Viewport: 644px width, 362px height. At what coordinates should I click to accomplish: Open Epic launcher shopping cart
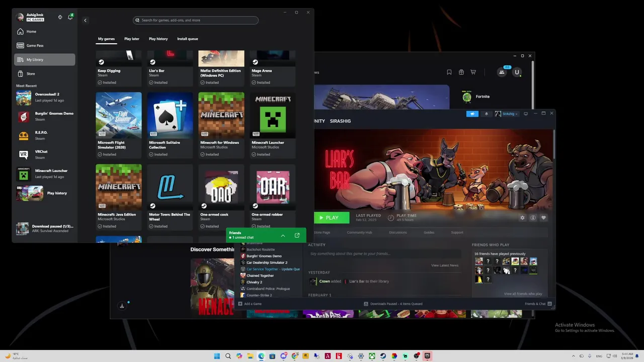tap(473, 72)
